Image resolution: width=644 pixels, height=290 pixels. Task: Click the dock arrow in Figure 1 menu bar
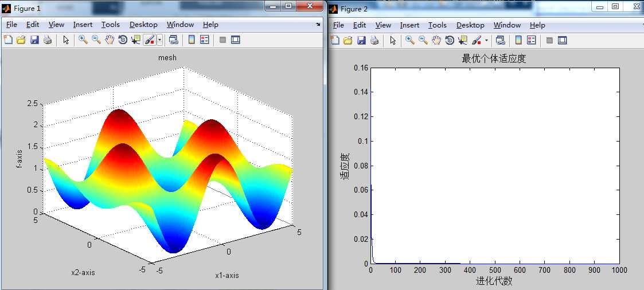[x=318, y=25]
